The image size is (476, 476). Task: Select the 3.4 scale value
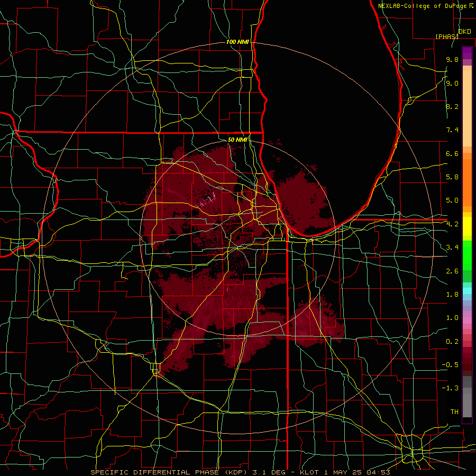point(452,248)
